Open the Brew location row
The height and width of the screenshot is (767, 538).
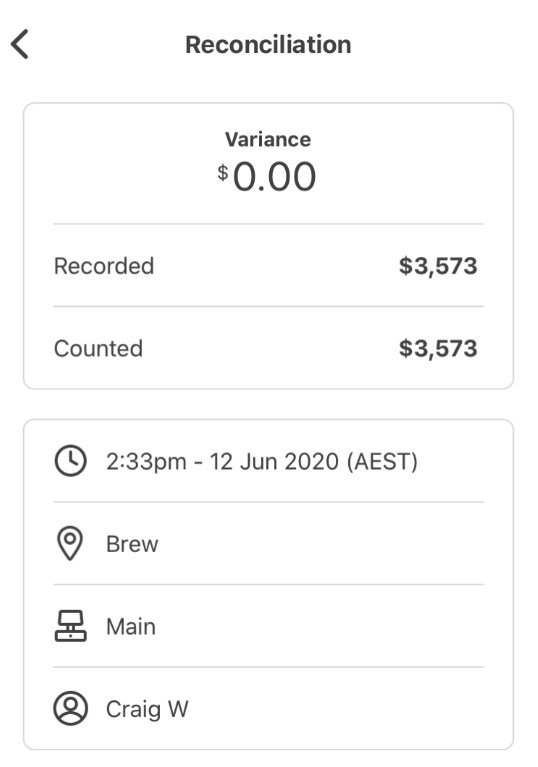point(269,543)
